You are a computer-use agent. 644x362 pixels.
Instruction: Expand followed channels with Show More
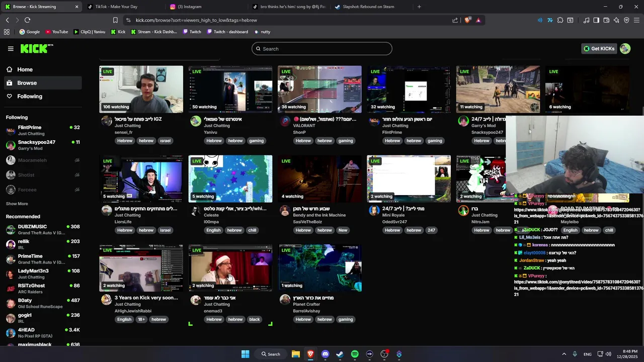pos(17,204)
